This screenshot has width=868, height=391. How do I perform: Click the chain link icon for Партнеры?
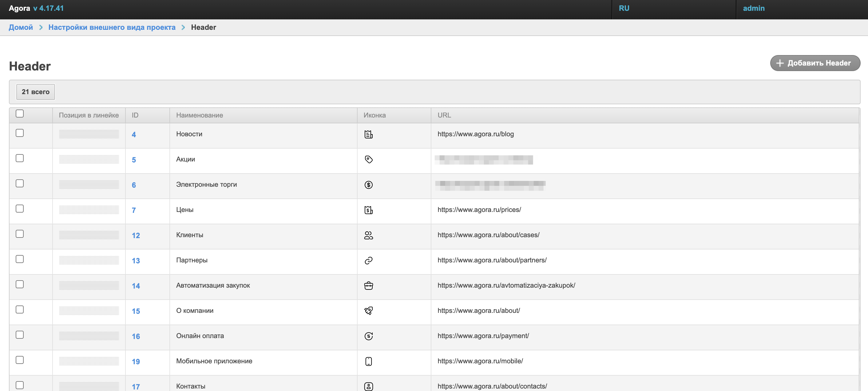(x=368, y=261)
